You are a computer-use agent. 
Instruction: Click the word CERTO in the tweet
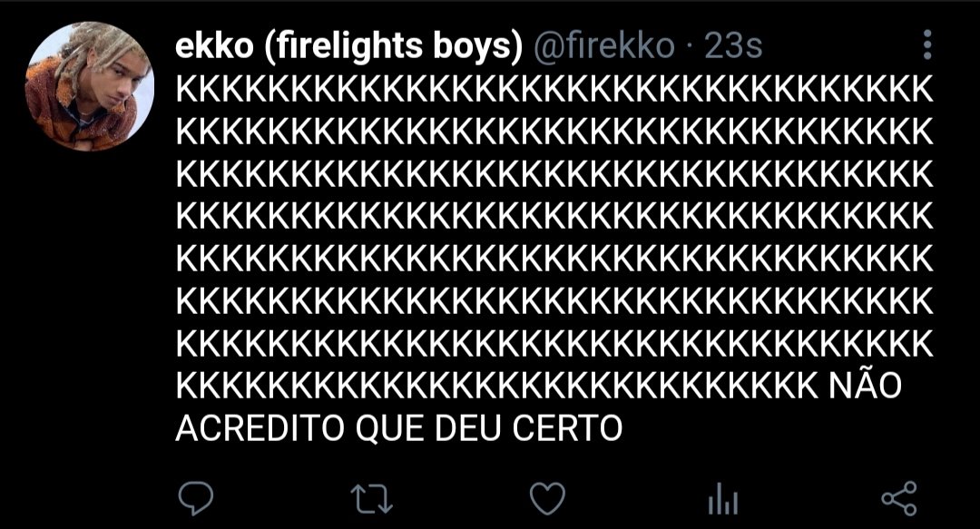[x=567, y=428]
